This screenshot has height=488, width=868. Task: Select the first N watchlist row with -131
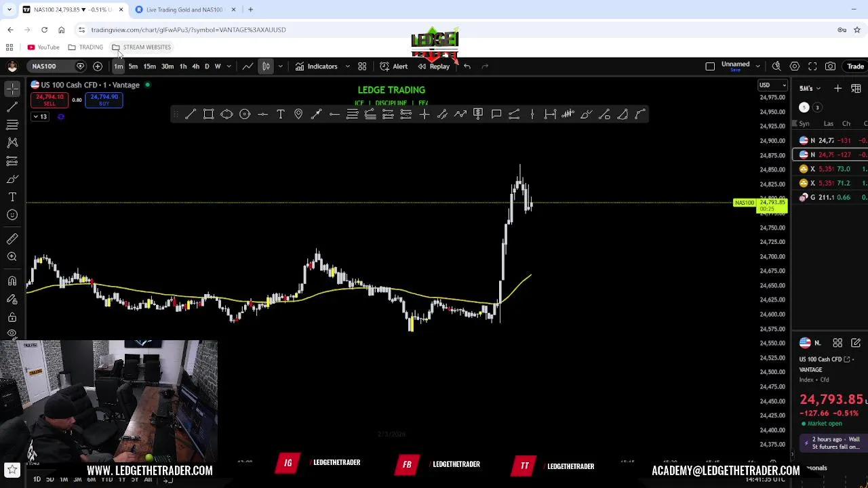tap(831, 140)
